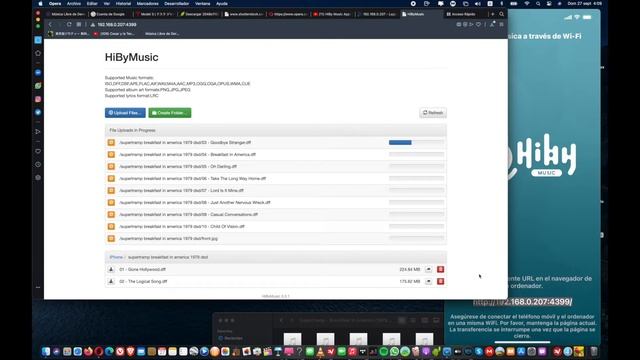The image size is (640, 360).
Task: Click the front.jpg upload progress bar
Action: (x=416, y=238)
